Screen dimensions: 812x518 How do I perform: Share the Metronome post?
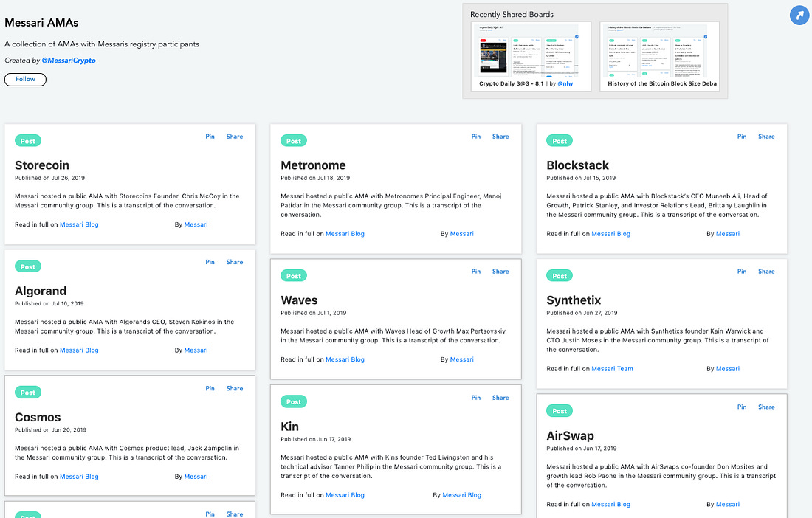(x=500, y=137)
